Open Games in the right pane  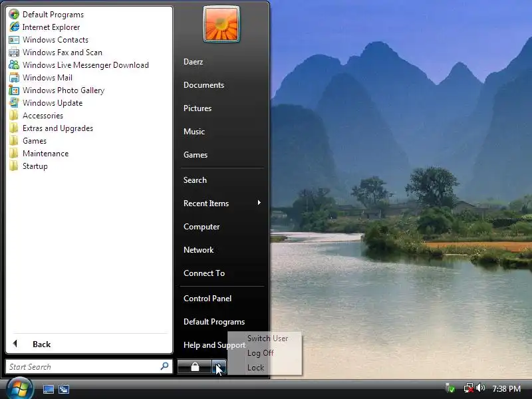click(x=196, y=155)
